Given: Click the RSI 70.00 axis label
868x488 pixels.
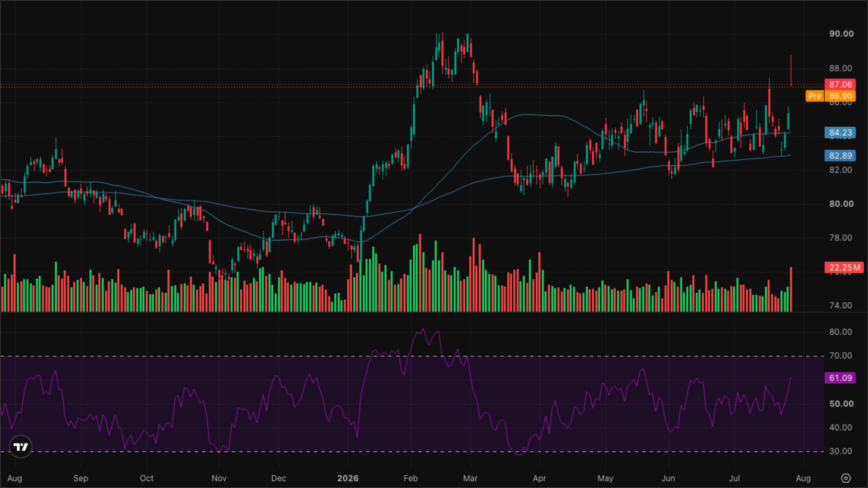Looking at the screenshot, I should click(x=841, y=355).
